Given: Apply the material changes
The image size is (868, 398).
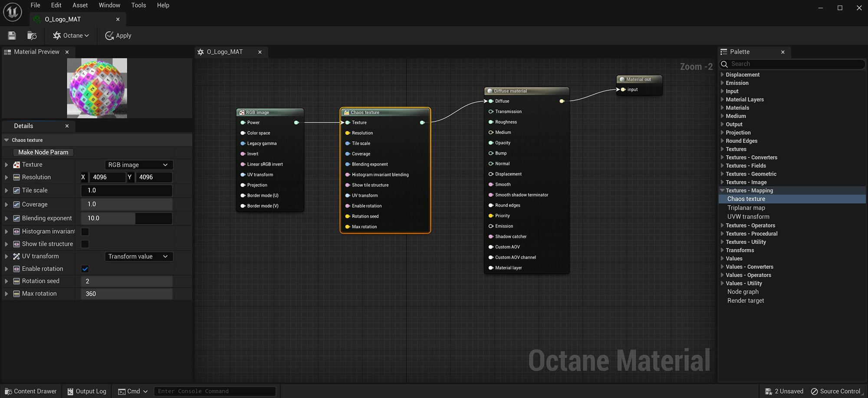Looking at the screenshot, I should (118, 36).
